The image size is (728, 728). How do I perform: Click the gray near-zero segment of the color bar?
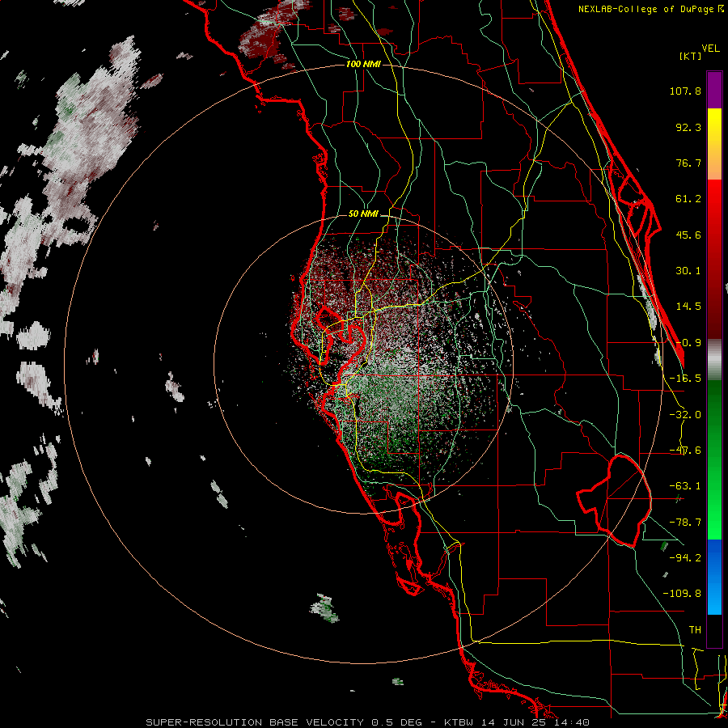pos(714,360)
